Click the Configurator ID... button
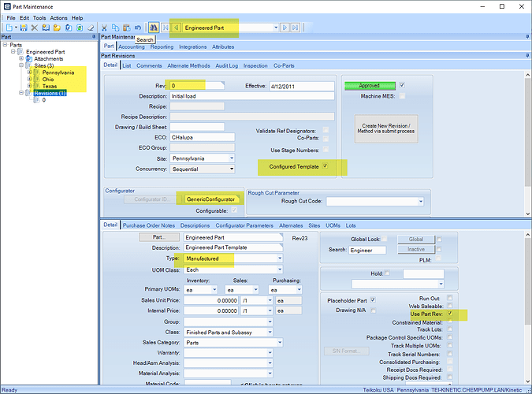This screenshot has width=532, height=394. [x=152, y=199]
